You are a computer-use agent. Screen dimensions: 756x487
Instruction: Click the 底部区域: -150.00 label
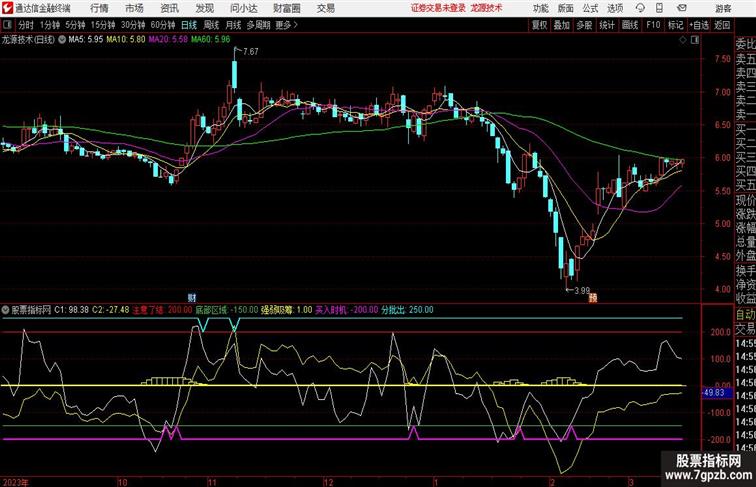tap(227, 310)
